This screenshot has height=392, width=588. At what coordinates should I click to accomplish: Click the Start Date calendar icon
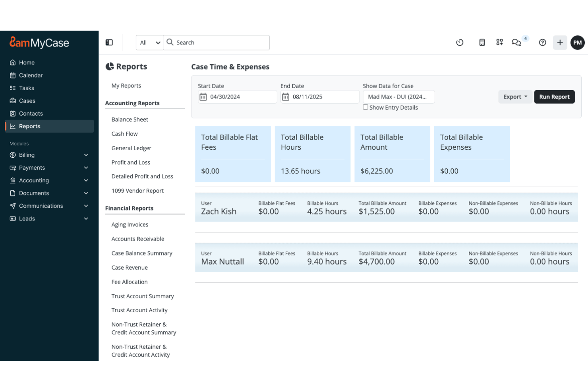click(x=203, y=97)
